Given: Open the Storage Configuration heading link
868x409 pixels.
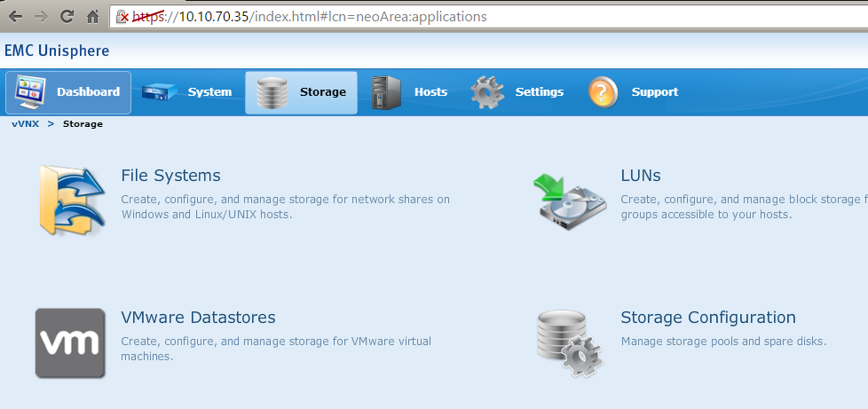Looking at the screenshot, I should [x=707, y=318].
